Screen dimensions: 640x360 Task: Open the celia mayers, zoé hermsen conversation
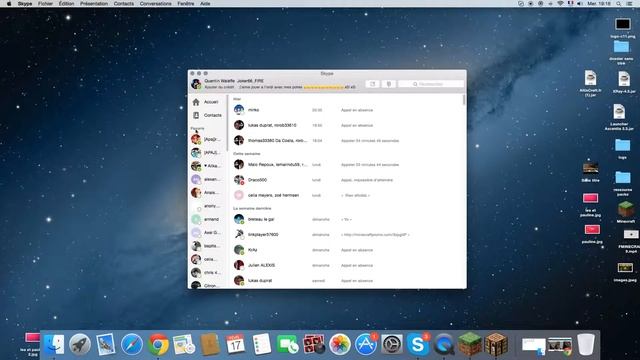(x=347, y=195)
